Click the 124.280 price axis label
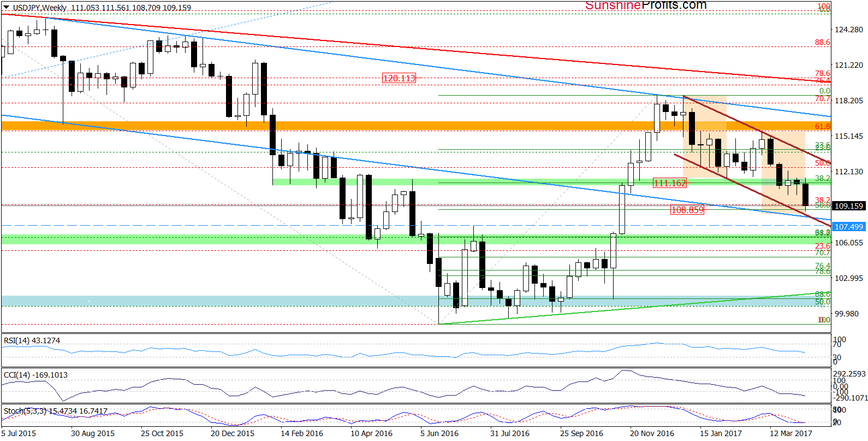868x441 pixels. (849, 30)
